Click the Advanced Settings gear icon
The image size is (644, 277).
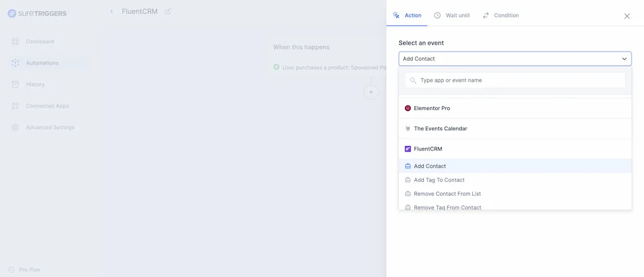pyautogui.click(x=15, y=127)
